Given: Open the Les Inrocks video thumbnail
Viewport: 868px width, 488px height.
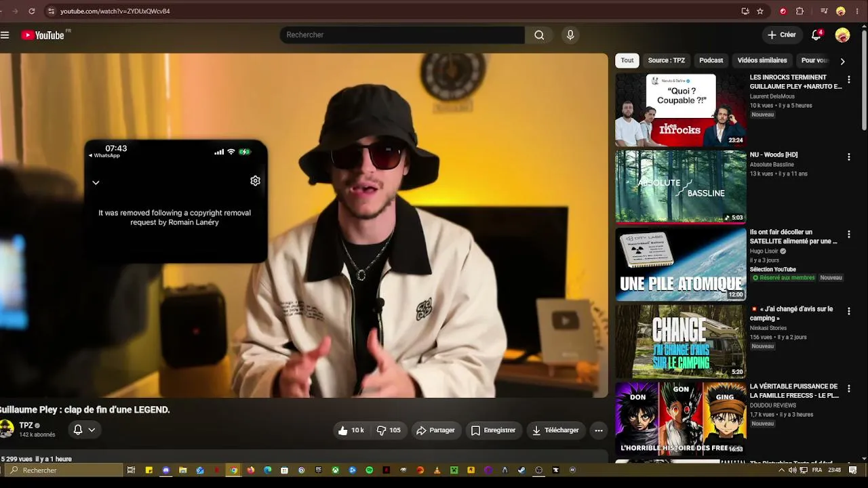Looking at the screenshot, I should pos(680,110).
